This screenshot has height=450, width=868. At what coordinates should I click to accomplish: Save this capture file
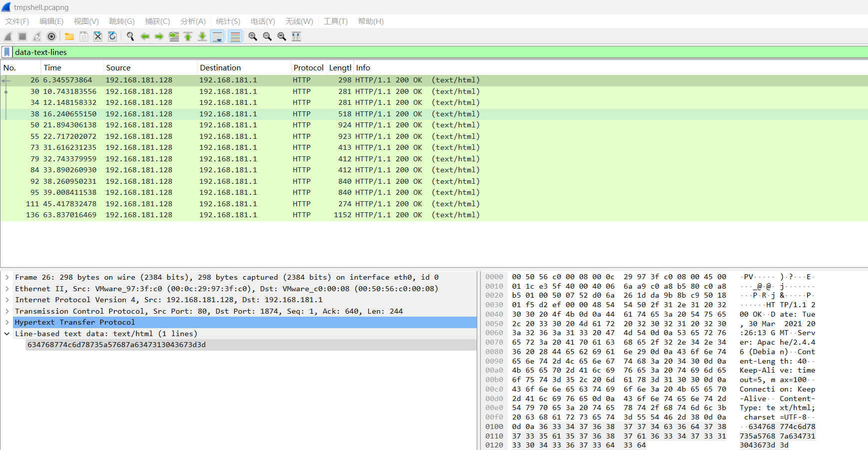pyautogui.click(x=84, y=36)
